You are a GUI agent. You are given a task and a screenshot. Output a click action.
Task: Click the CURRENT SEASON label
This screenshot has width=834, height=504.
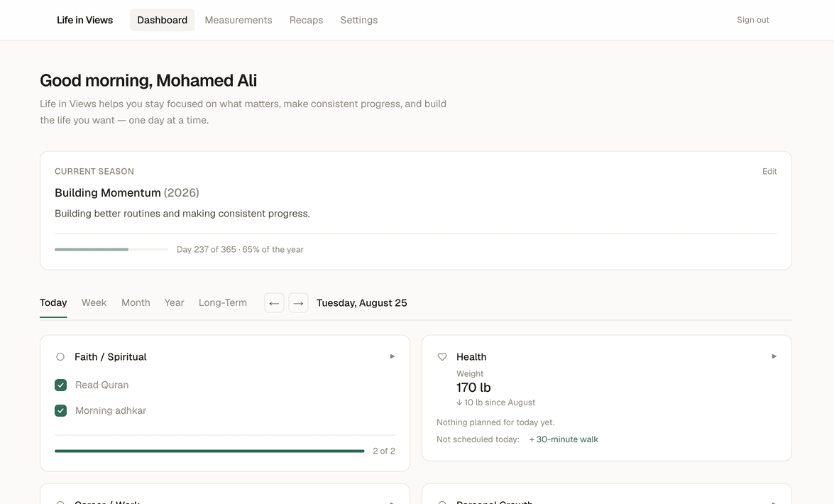(x=94, y=171)
